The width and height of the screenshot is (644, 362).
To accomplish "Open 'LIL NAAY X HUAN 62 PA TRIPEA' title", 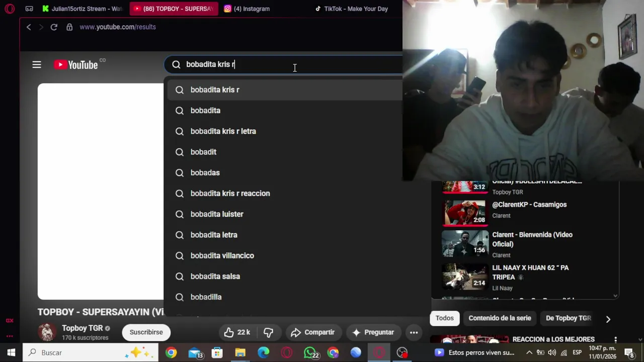I will [530, 273].
